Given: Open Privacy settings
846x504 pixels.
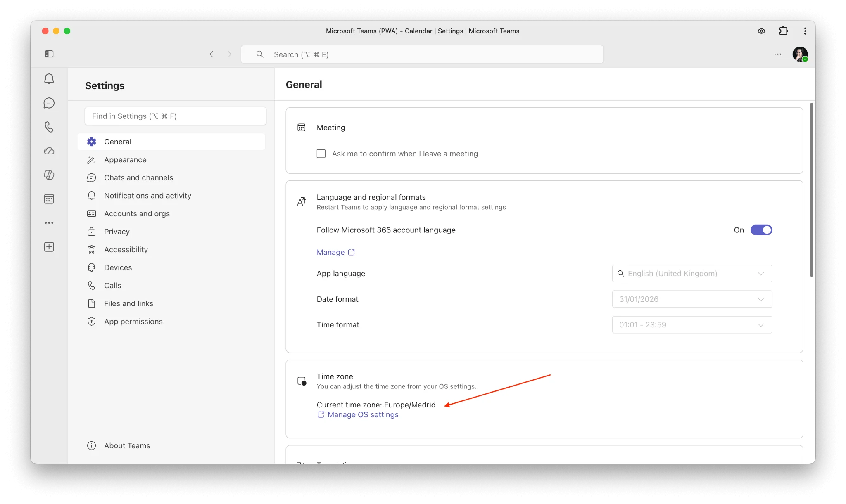Looking at the screenshot, I should click(171, 232).
